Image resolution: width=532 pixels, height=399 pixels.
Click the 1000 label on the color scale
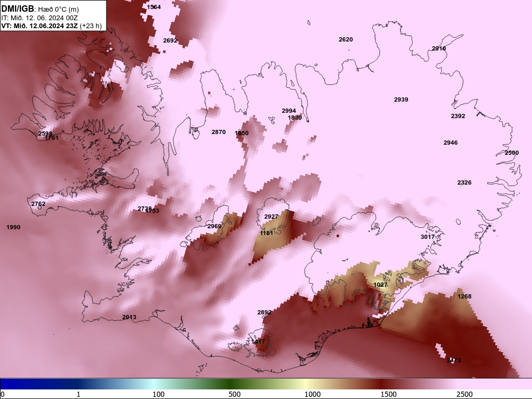point(312,394)
